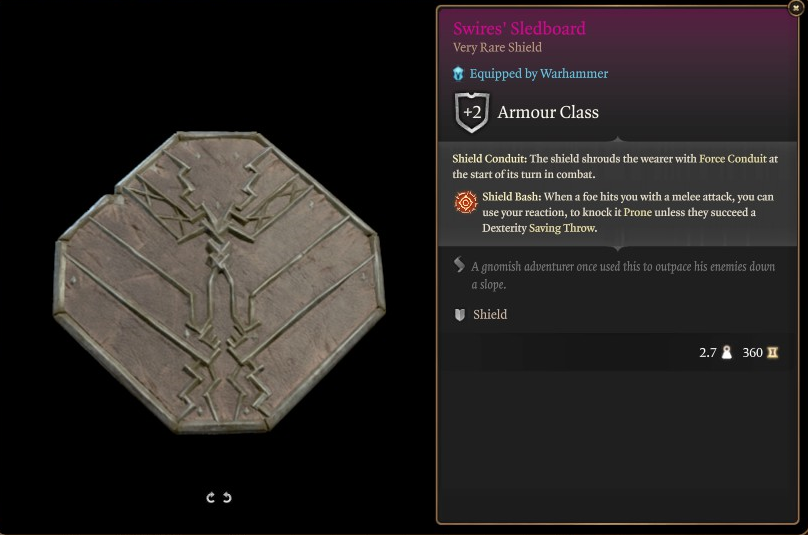808x535 pixels.
Task: Rotate shield model counter-clockwise
Action: [227, 497]
